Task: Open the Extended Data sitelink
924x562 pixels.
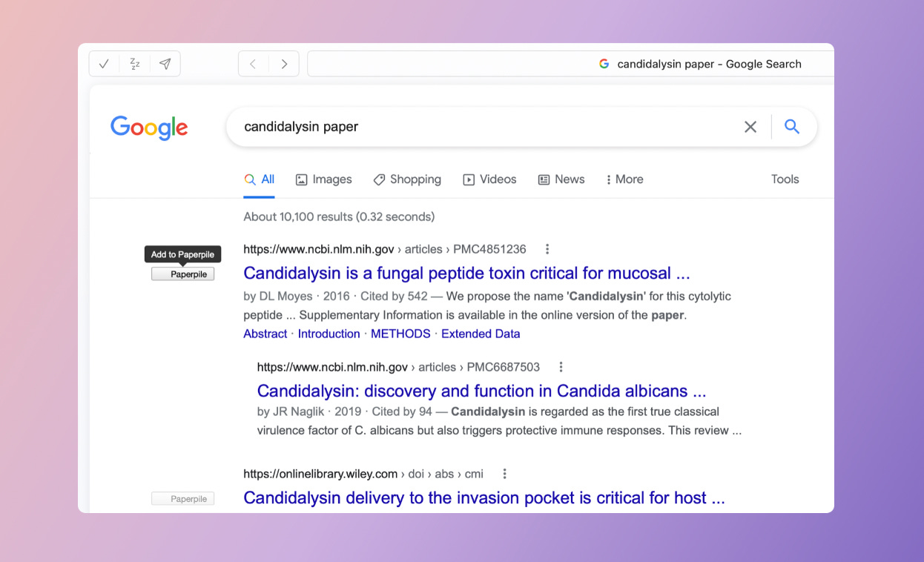Action: [x=481, y=334]
